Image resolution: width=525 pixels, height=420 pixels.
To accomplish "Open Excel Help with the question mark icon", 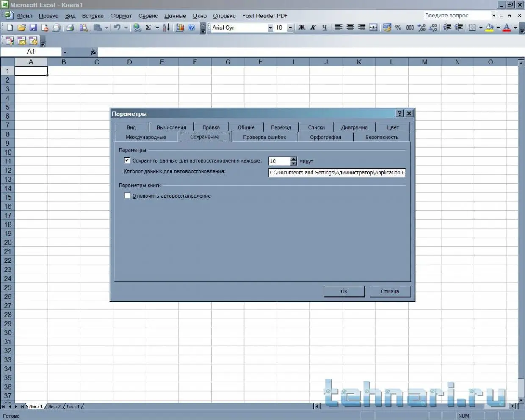I will coord(191,28).
